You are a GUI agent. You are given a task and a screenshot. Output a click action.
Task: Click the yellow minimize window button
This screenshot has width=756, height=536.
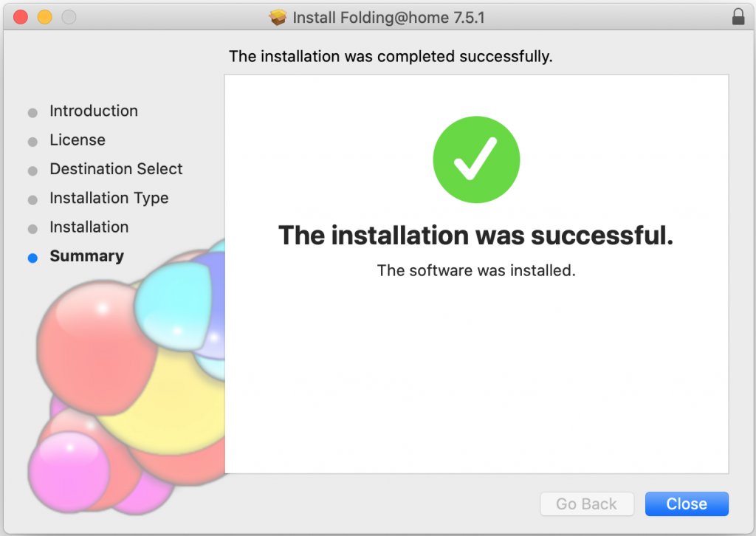[45, 18]
